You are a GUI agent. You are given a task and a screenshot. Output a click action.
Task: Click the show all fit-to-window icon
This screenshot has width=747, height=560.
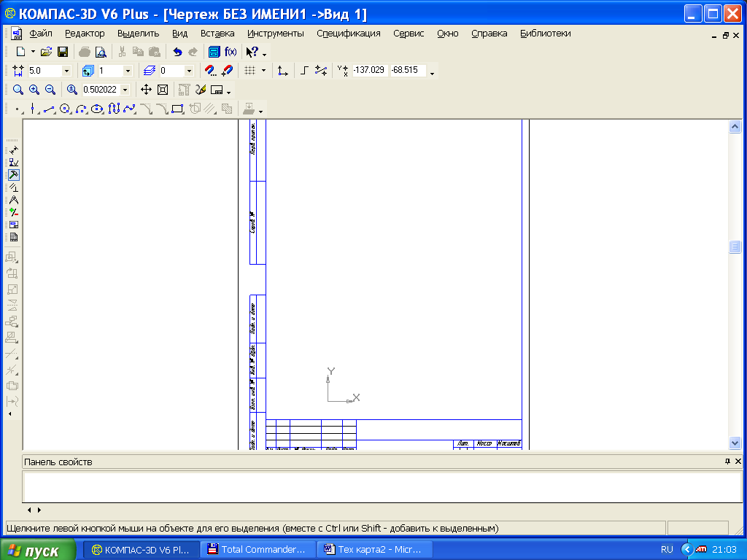pyautogui.click(x=163, y=90)
